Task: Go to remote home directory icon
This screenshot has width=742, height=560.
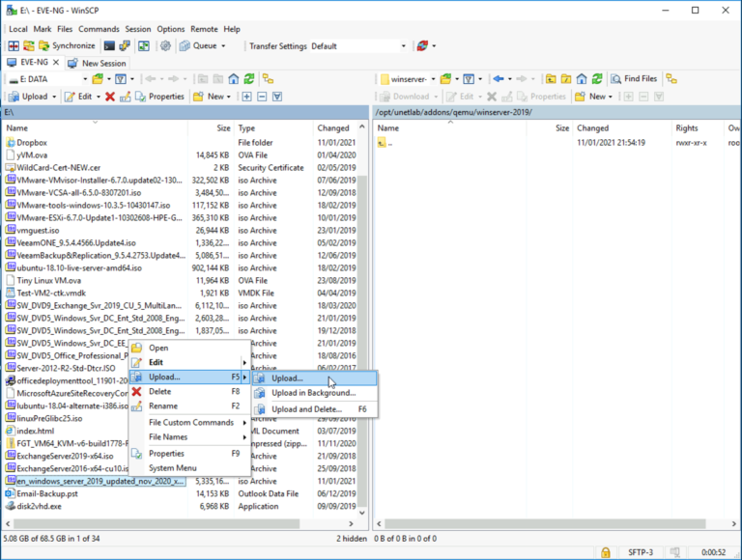Action: 582,79
